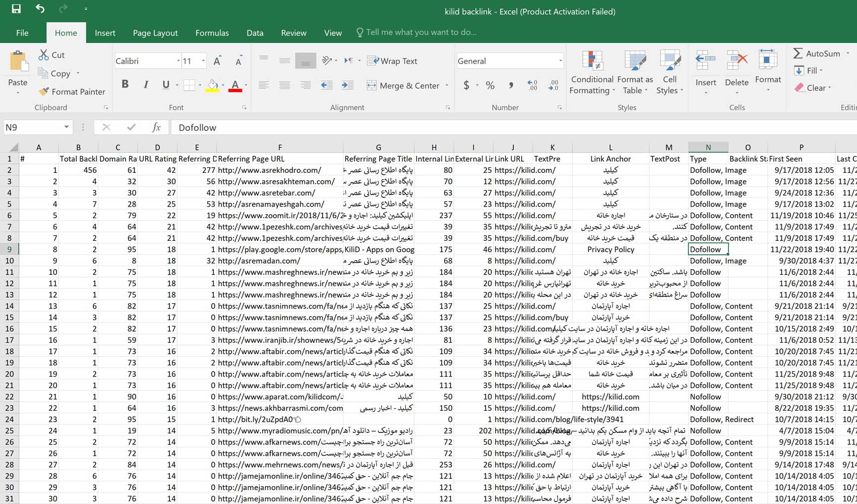857x504 pixels.
Task: Open Customize Quick Access Toolbar arrow
Action: click(x=86, y=9)
